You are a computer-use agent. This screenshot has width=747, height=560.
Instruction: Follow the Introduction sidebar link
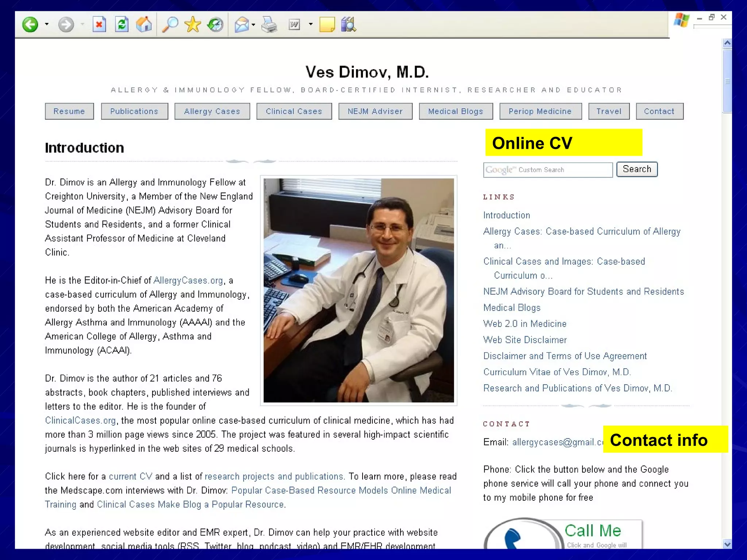[x=507, y=215]
